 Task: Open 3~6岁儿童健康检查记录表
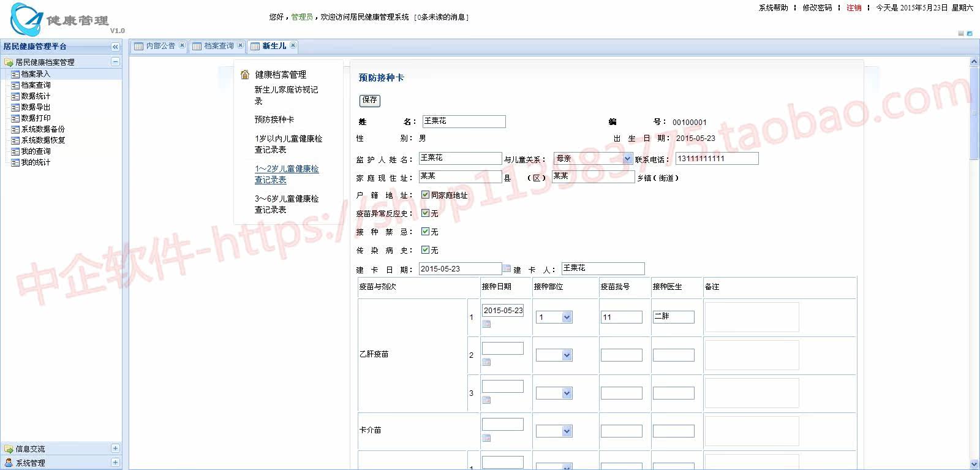click(287, 204)
